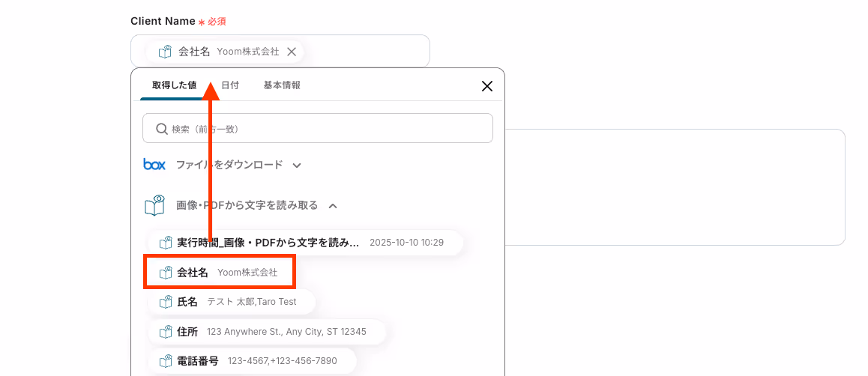The height and width of the screenshot is (376, 868).
Task: Click the OCR book-and-eye icon
Action: coord(154,205)
